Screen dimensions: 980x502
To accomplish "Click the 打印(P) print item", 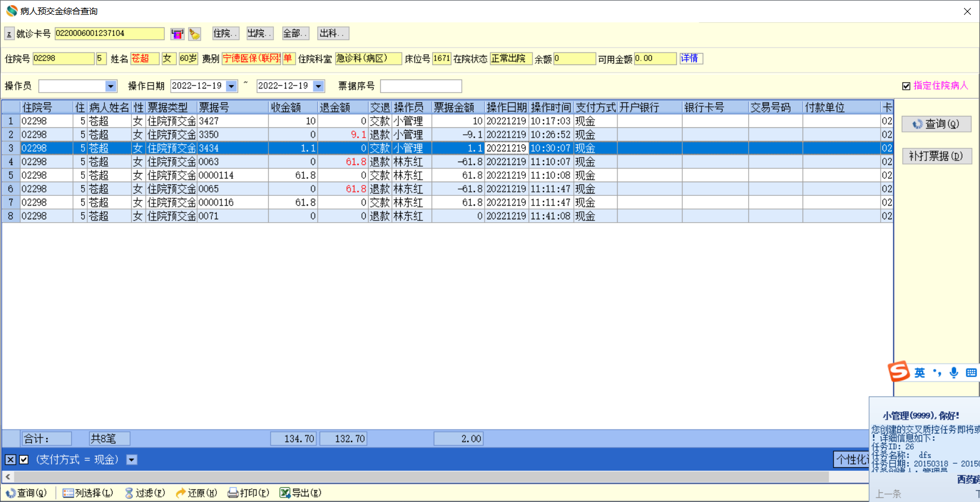I will point(248,493).
